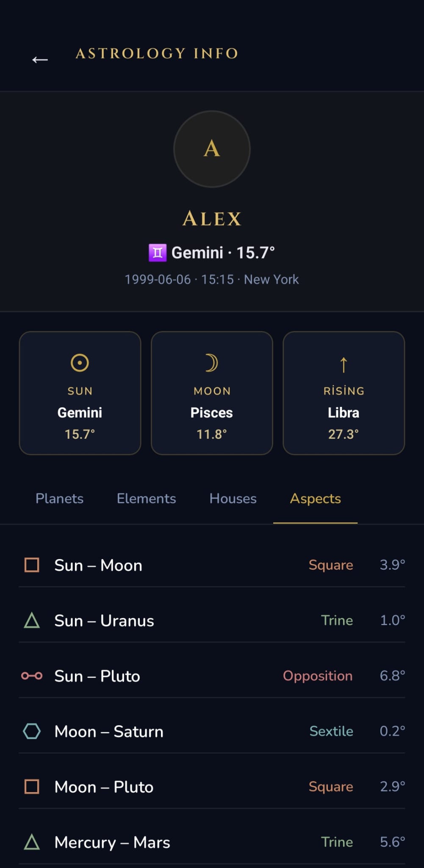Viewport: 424px width, 868px height.
Task: Open the Houses tab
Action: point(233,498)
